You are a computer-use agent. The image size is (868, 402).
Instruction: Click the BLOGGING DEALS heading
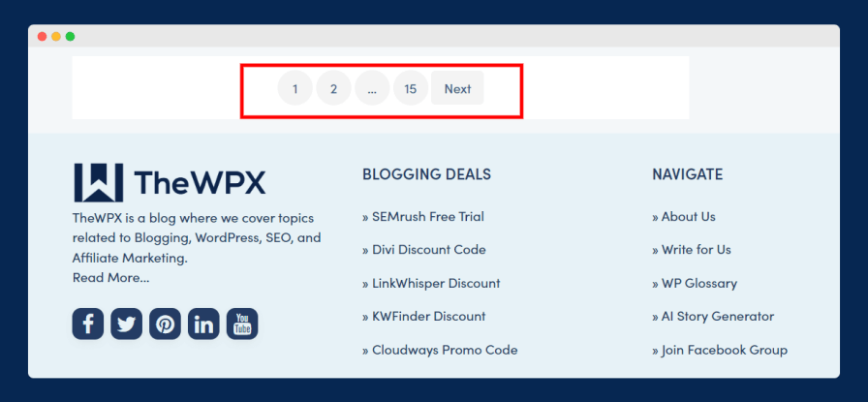(426, 174)
